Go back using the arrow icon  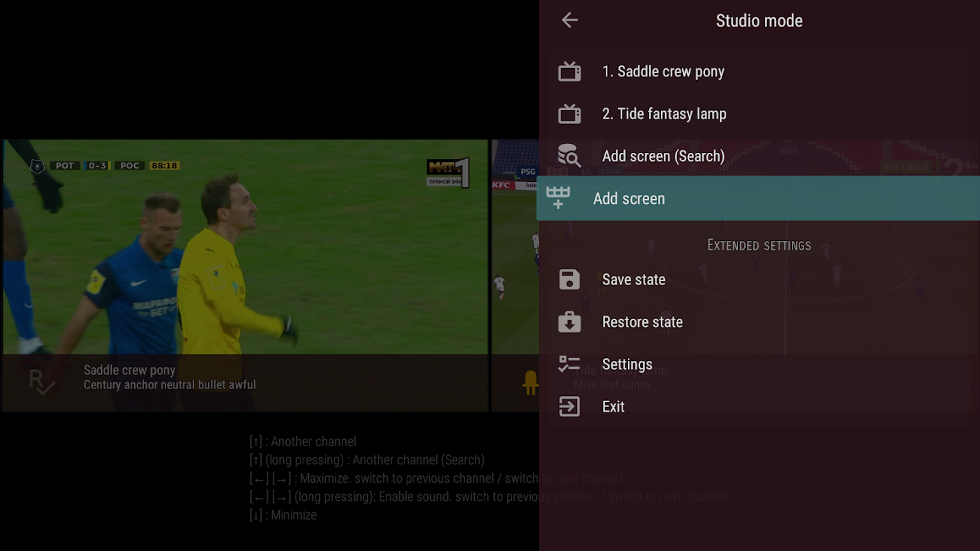coord(569,21)
